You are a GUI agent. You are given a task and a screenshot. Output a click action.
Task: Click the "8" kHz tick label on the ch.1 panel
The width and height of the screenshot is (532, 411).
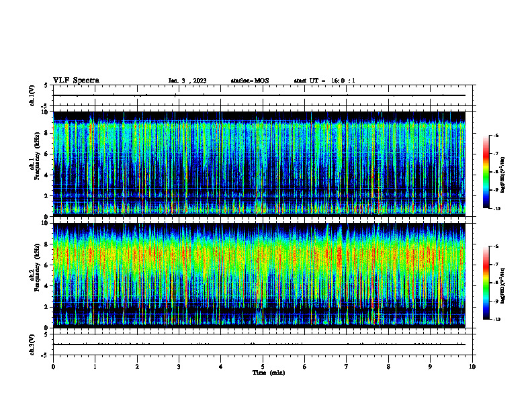pos(47,133)
